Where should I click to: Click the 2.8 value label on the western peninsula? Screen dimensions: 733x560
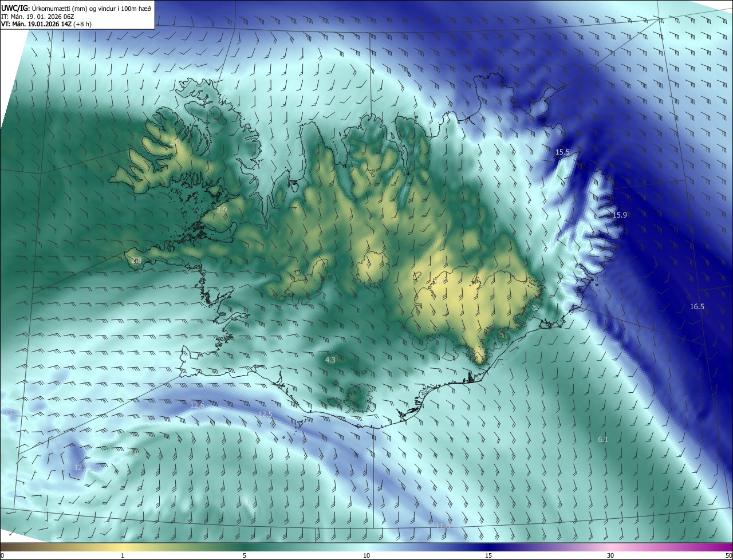[x=136, y=261]
